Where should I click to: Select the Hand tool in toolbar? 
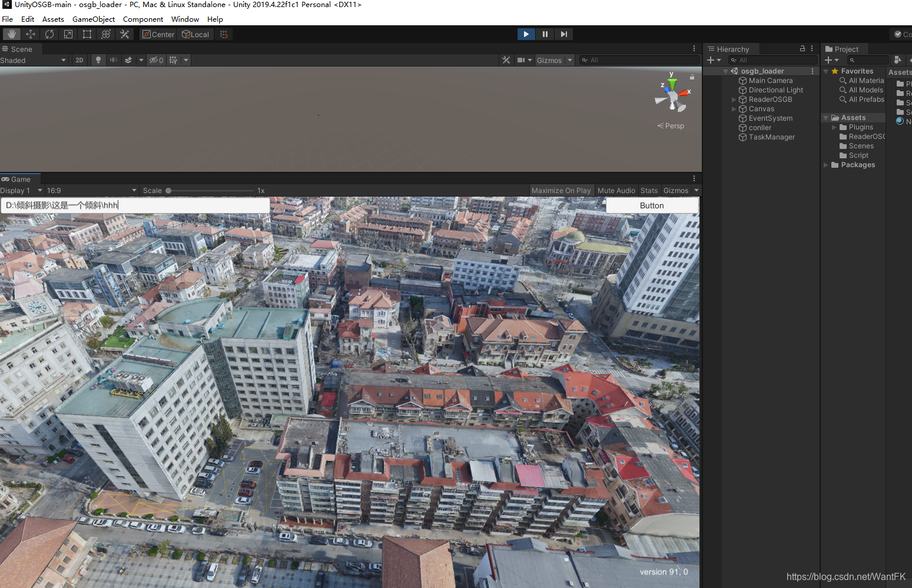coord(12,34)
